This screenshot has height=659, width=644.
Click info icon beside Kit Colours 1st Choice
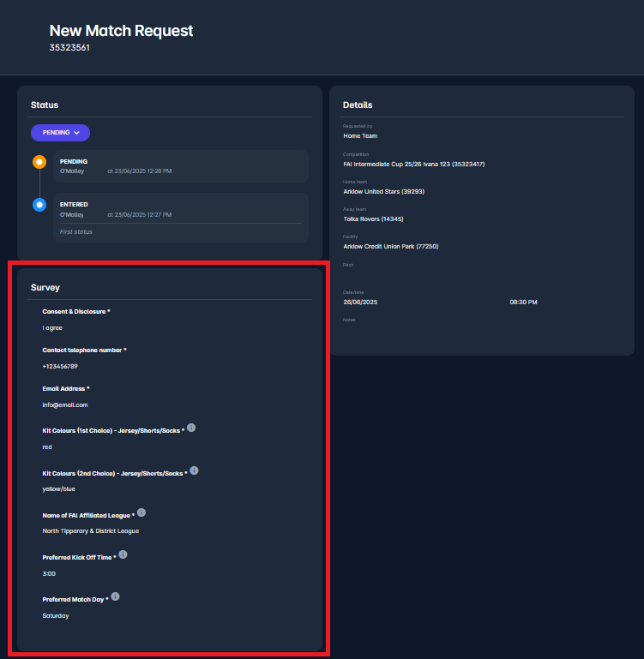(x=191, y=427)
